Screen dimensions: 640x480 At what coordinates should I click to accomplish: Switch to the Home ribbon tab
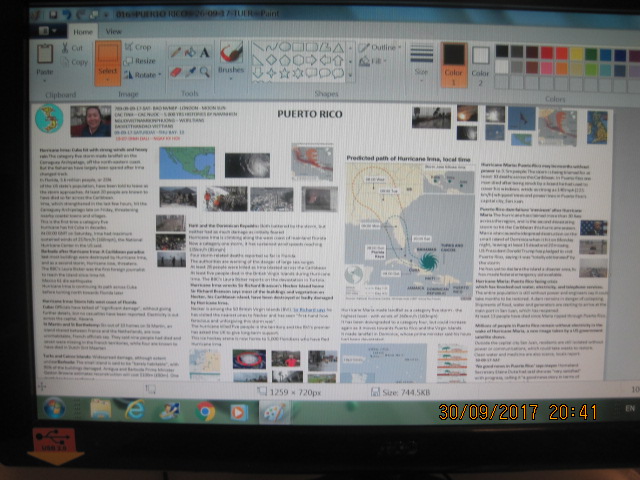pyautogui.click(x=83, y=32)
